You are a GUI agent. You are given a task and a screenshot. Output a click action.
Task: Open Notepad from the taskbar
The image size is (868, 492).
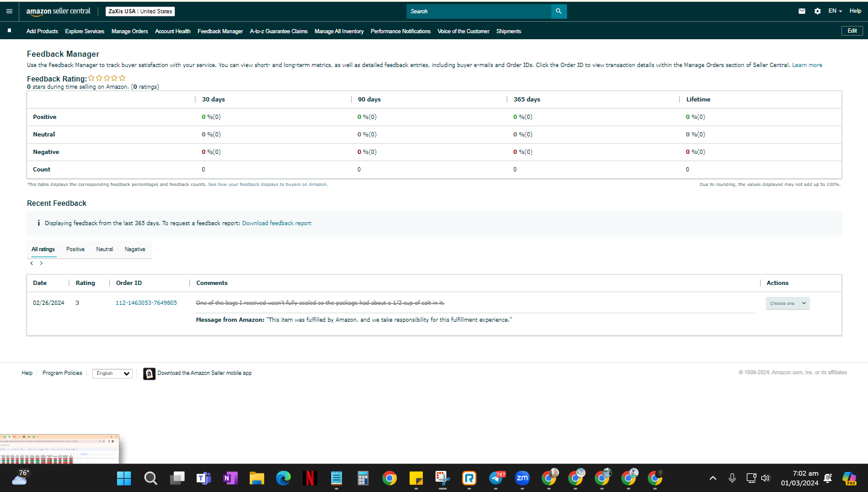tap(337, 479)
